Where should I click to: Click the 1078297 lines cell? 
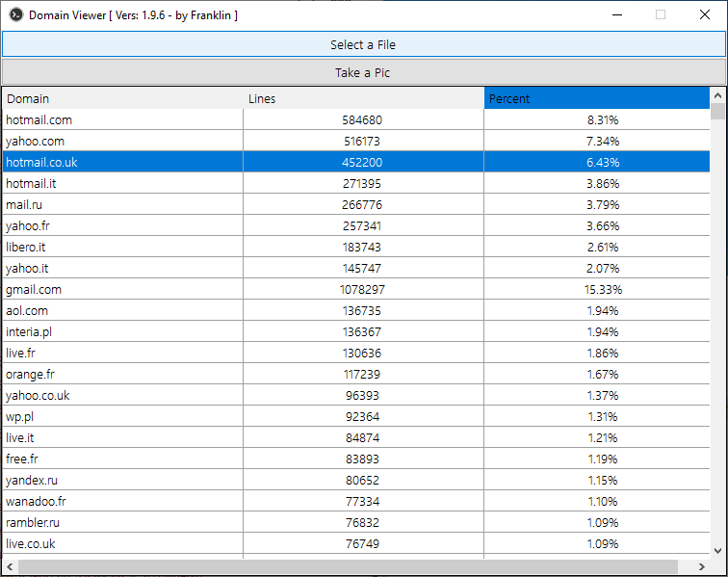(362, 290)
